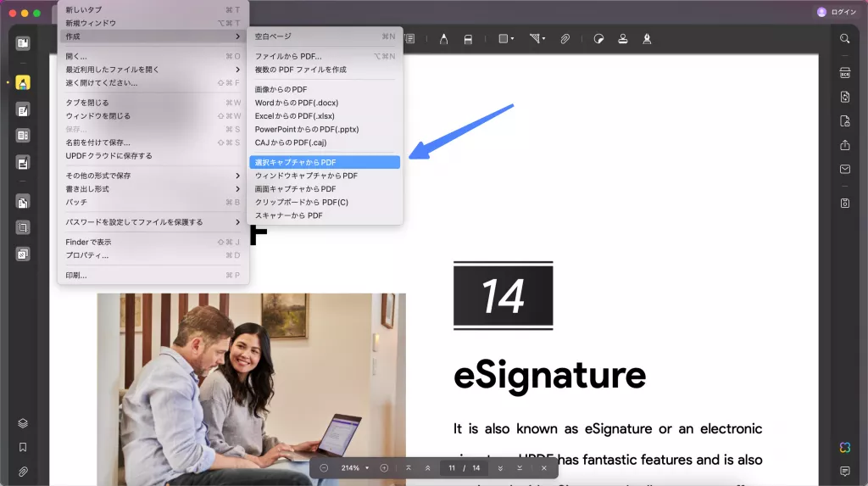Open the Organize Pages sidebar icon
The width and height of the screenshot is (868, 486).
[23, 202]
